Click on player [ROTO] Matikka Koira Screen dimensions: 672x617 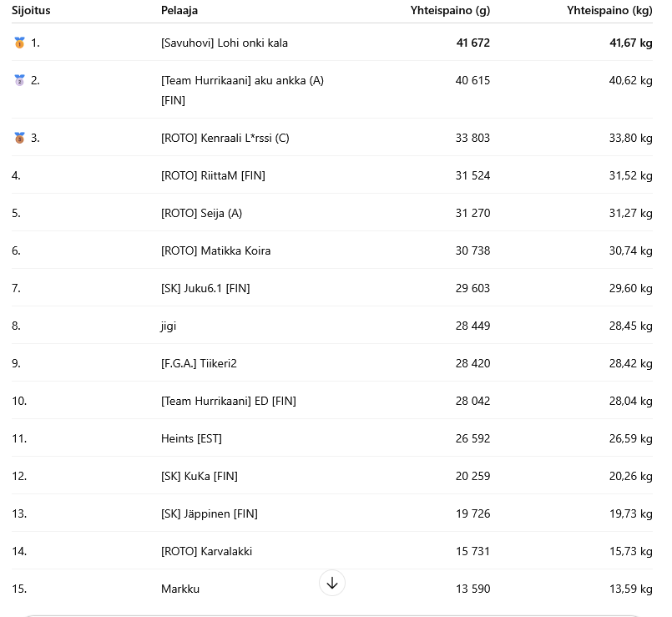tap(215, 250)
